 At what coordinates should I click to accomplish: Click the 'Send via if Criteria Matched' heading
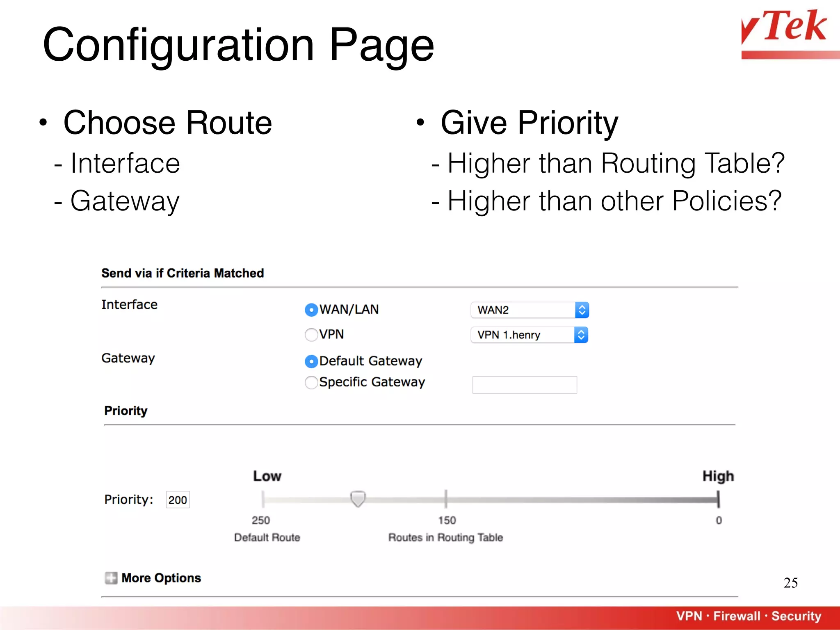183,273
